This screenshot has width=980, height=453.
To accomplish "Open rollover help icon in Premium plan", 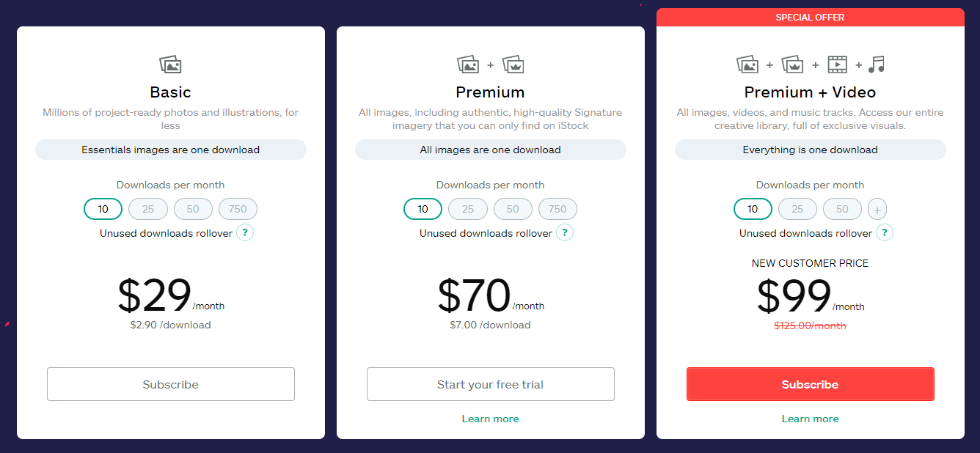I will [565, 233].
